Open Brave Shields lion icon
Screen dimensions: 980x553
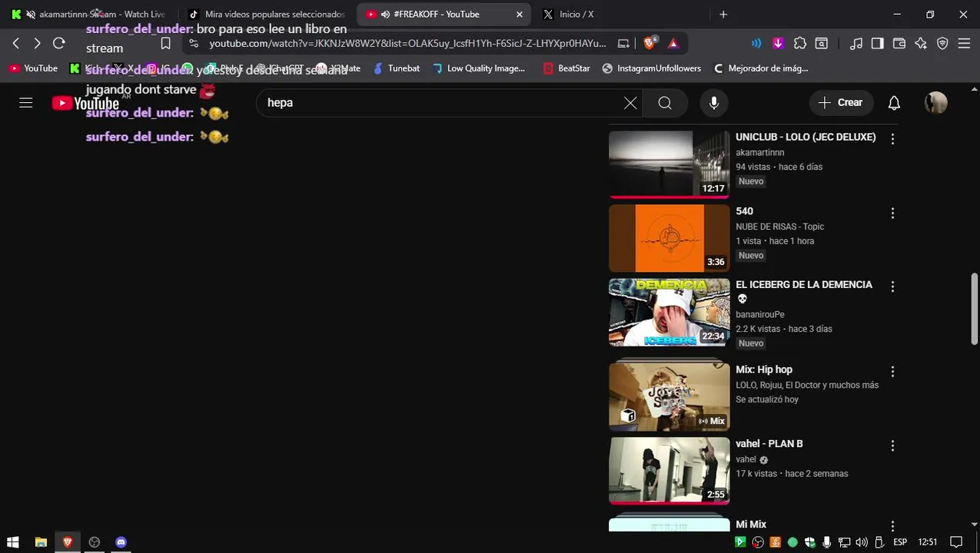tap(650, 44)
